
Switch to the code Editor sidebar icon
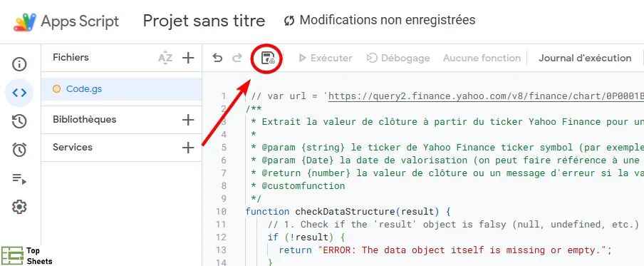click(19, 93)
